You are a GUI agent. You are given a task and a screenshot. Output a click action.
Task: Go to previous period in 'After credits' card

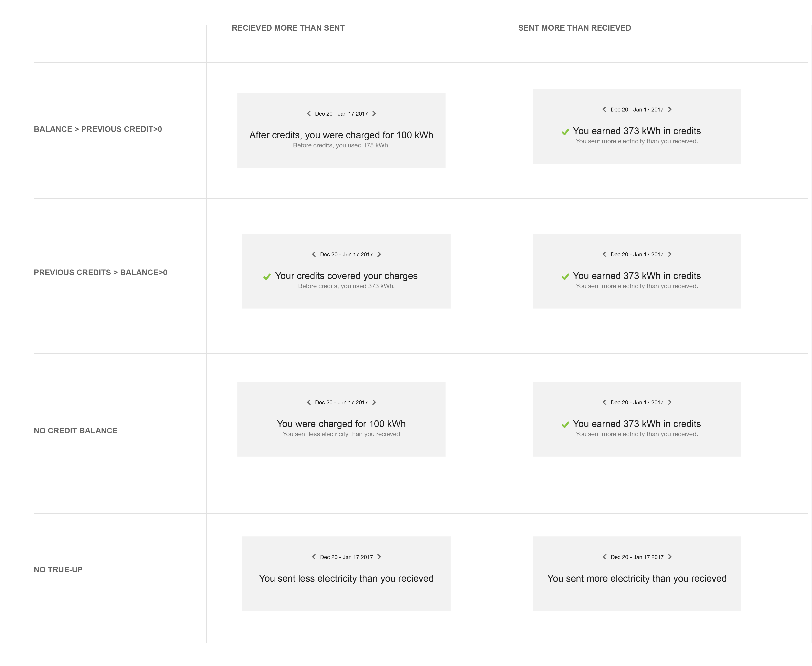[309, 114]
